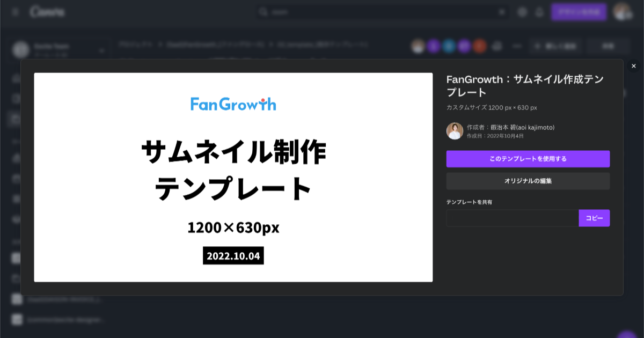Viewport: 644px width, 338px height.
Task: Open the profile avatar menu
Action: [x=623, y=12]
